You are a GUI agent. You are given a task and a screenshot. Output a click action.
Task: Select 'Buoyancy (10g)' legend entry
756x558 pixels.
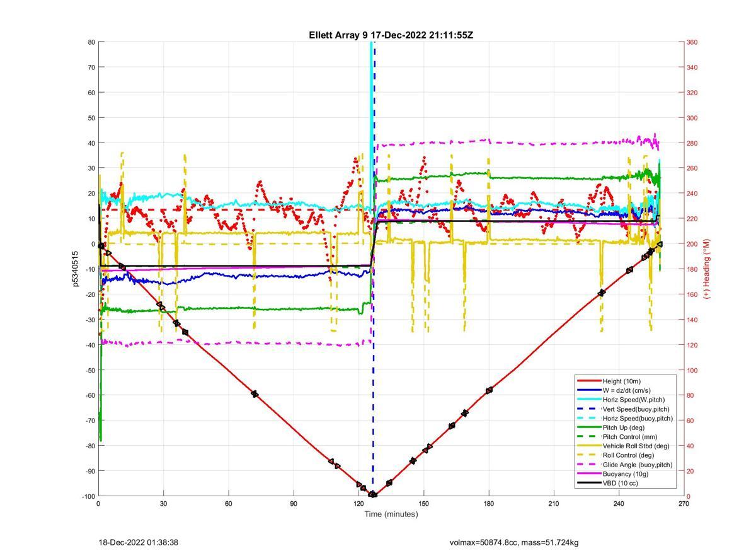tap(624, 474)
